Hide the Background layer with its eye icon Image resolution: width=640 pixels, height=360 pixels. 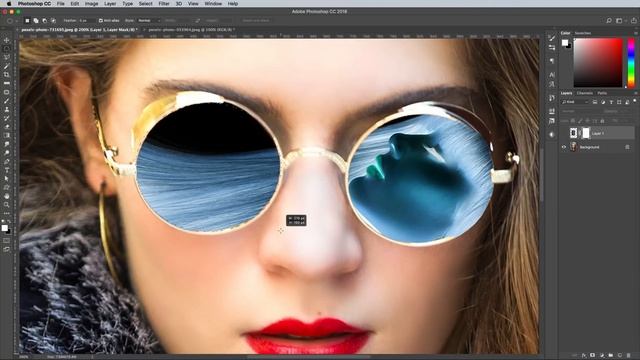564,147
